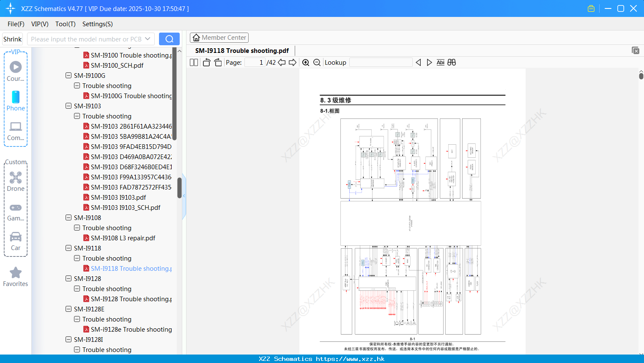Go to the previous page with the left arrow
The width and height of the screenshot is (644, 363).
point(282,63)
